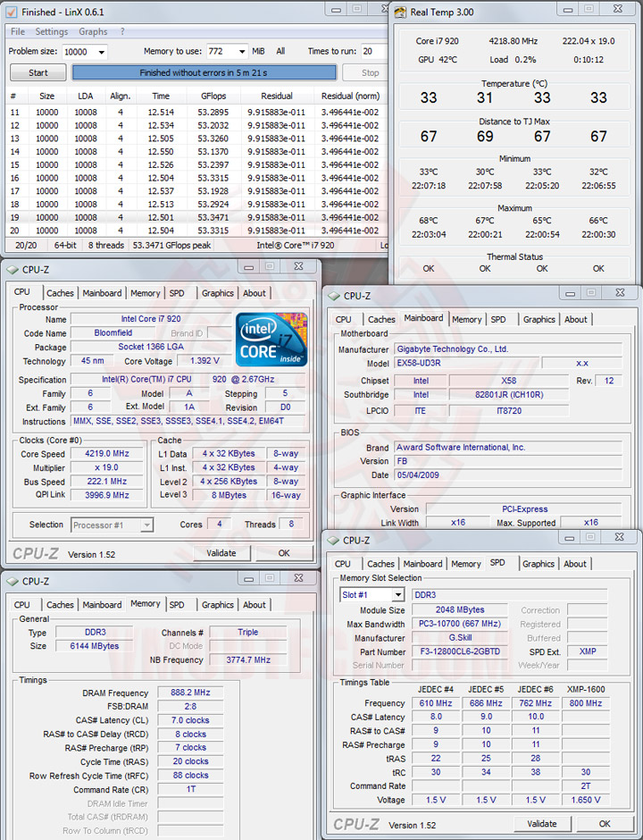Close the CPU-Z Memory window
The height and width of the screenshot is (840, 643).
[299, 578]
